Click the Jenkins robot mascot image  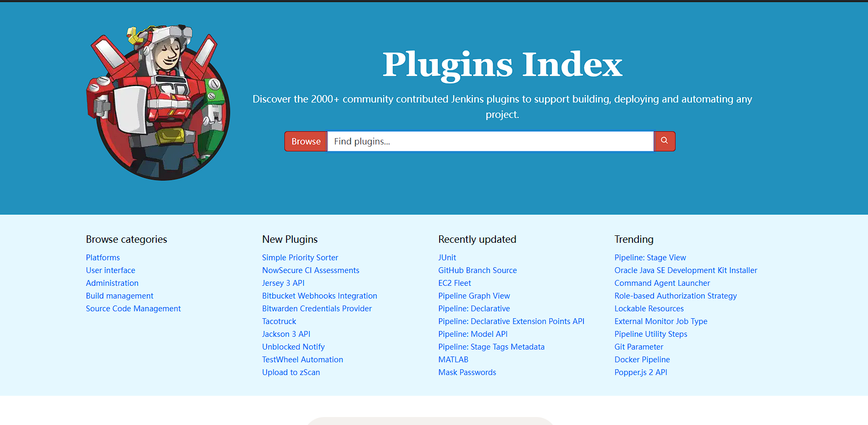(158, 102)
